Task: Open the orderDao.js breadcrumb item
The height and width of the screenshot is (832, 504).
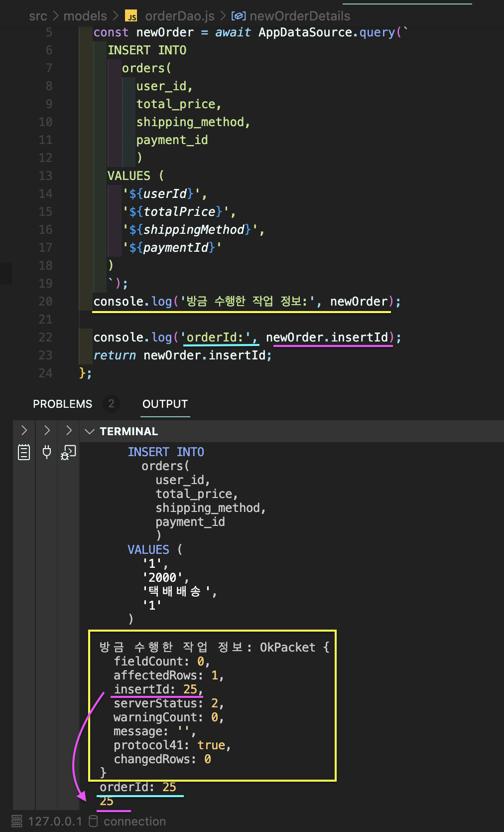Action: (180, 16)
